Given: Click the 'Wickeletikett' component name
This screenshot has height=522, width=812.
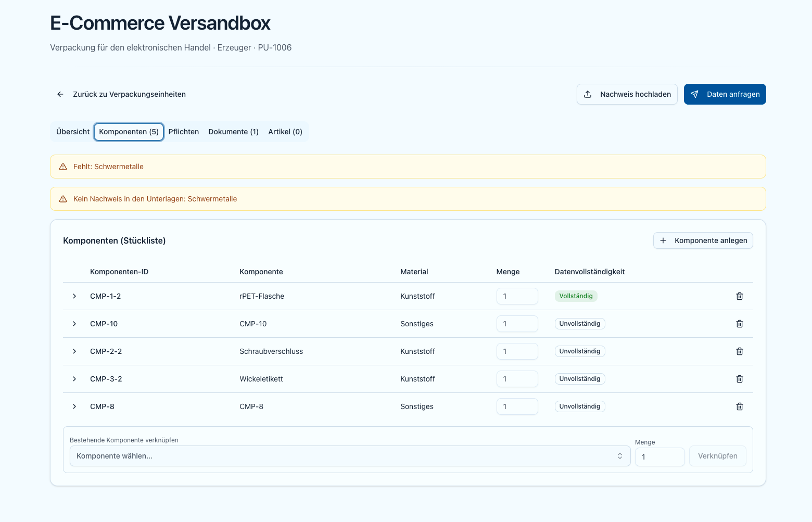Looking at the screenshot, I should (261, 379).
